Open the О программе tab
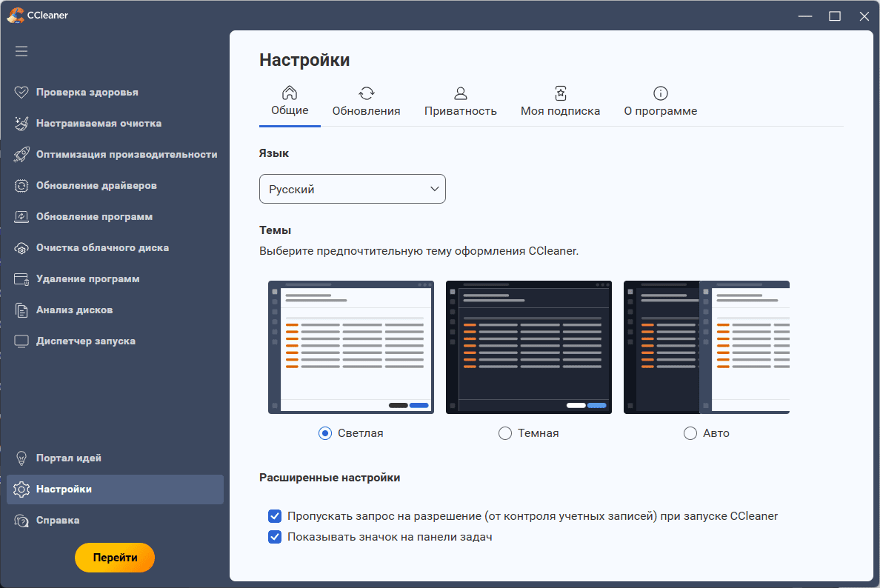The width and height of the screenshot is (880, 588). (x=661, y=101)
